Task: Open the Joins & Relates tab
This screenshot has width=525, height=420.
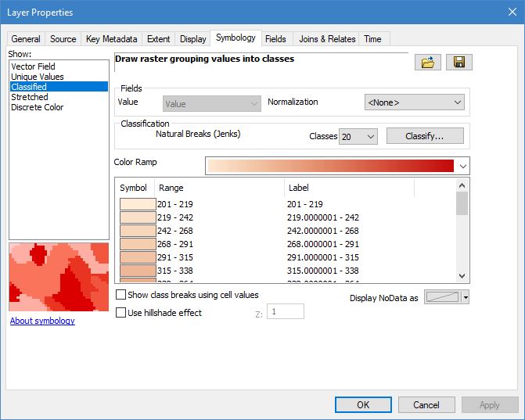Action: point(327,39)
